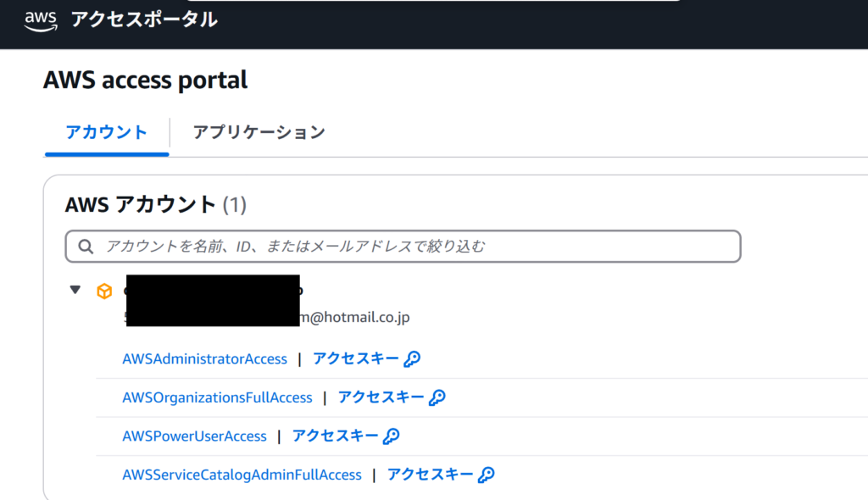Collapse the AWS account entry triangle

75,290
